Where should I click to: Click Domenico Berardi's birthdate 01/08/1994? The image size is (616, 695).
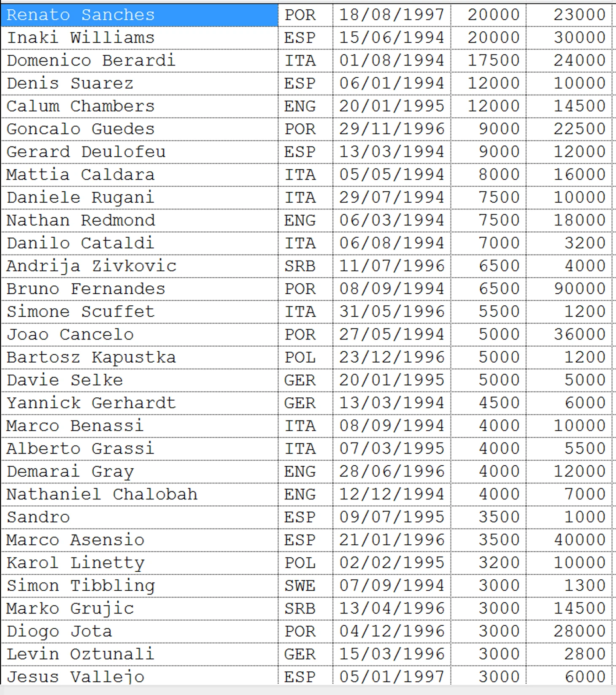click(392, 61)
